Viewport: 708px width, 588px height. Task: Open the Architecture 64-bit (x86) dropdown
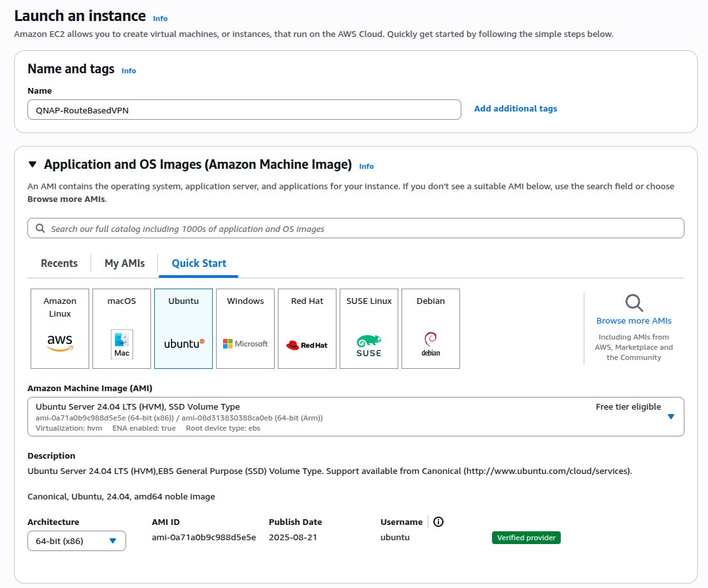point(76,541)
